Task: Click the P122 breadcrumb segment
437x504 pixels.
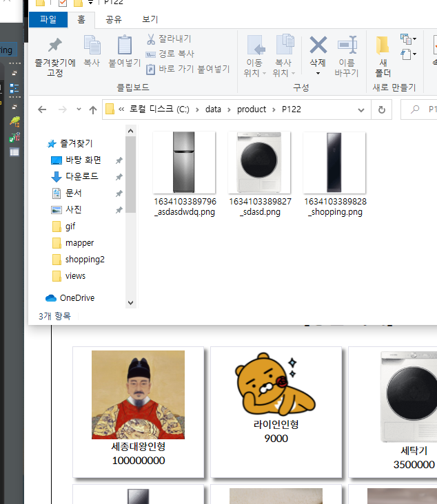Action: pyautogui.click(x=292, y=109)
